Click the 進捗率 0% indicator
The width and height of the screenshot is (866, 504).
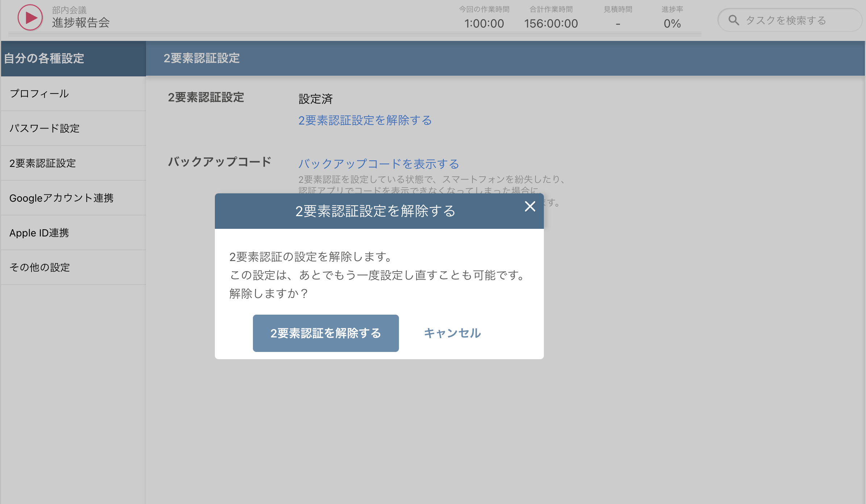tap(672, 24)
